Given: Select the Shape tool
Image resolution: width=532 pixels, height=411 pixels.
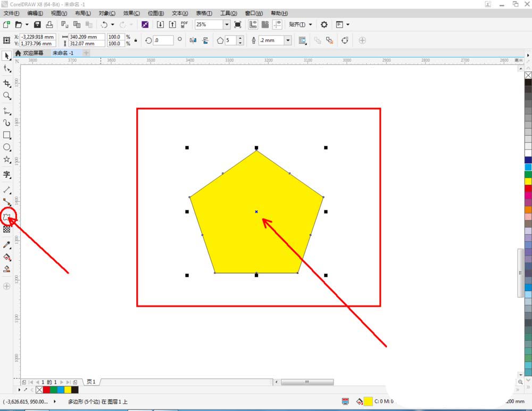Looking at the screenshot, I should coord(7,68).
